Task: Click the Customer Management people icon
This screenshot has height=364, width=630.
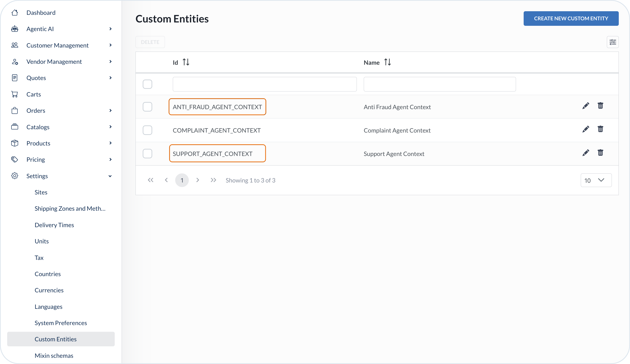Action: [x=15, y=45]
